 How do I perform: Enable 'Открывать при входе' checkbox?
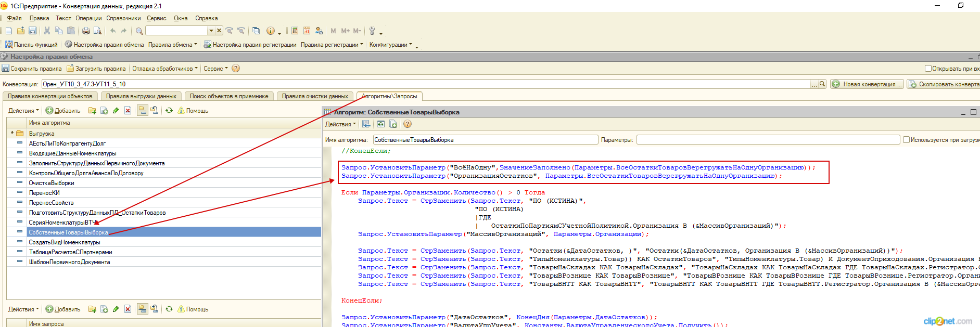pyautogui.click(x=928, y=69)
